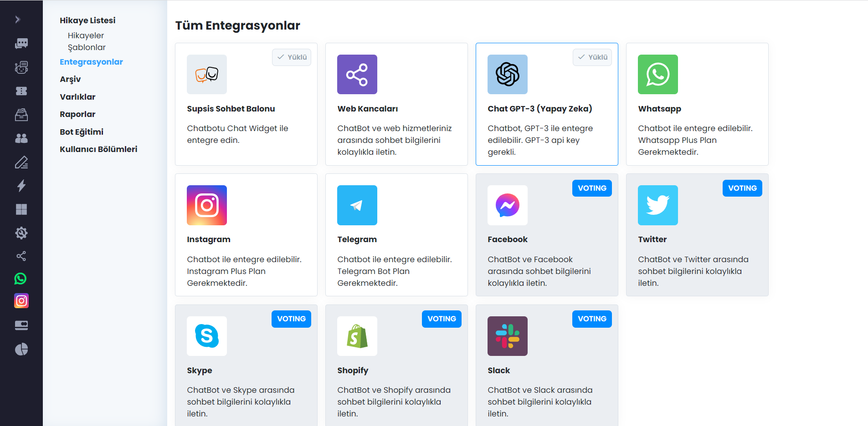Image resolution: width=868 pixels, height=426 pixels.
Task: Click the Slack card logo
Action: pos(508,336)
